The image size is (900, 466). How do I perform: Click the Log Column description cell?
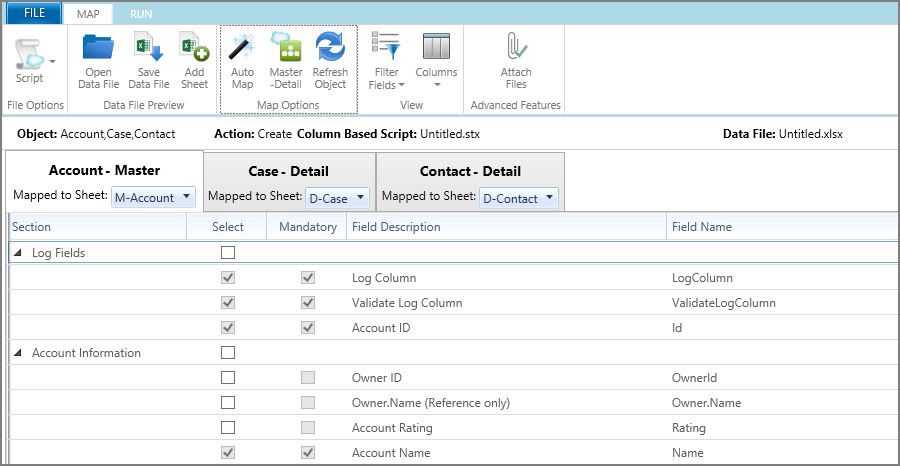384,278
